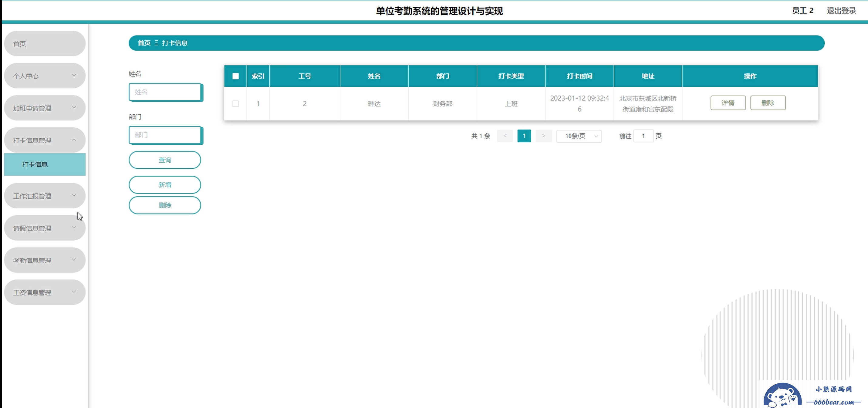Click the 财务部 cell in the table
The height and width of the screenshot is (408, 868).
[443, 104]
